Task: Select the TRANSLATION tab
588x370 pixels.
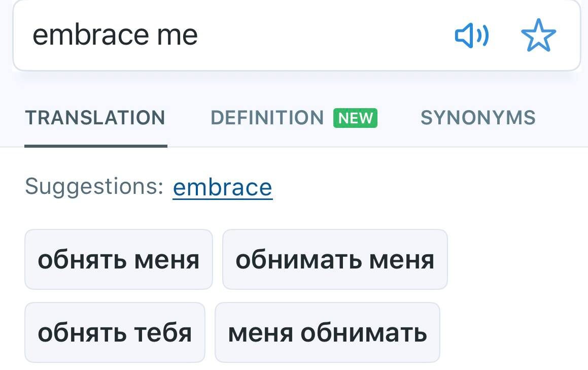Action: point(96,118)
